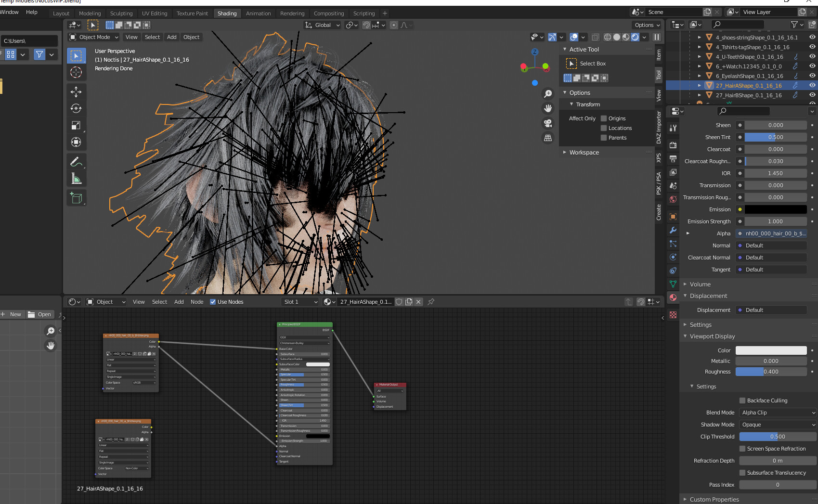This screenshot has height=504, width=818.
Task: Switch to the UV Editing workspace tab
Action: click(155, 13)
